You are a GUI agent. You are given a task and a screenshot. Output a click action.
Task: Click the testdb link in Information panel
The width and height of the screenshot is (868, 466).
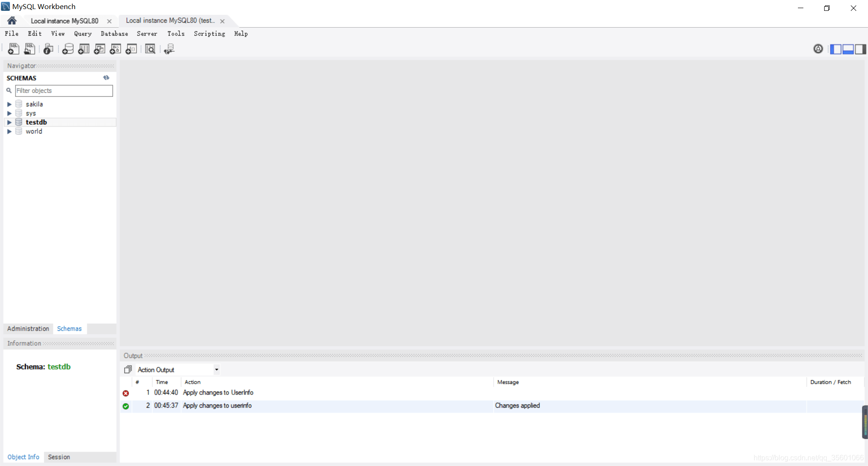[59, 366]
